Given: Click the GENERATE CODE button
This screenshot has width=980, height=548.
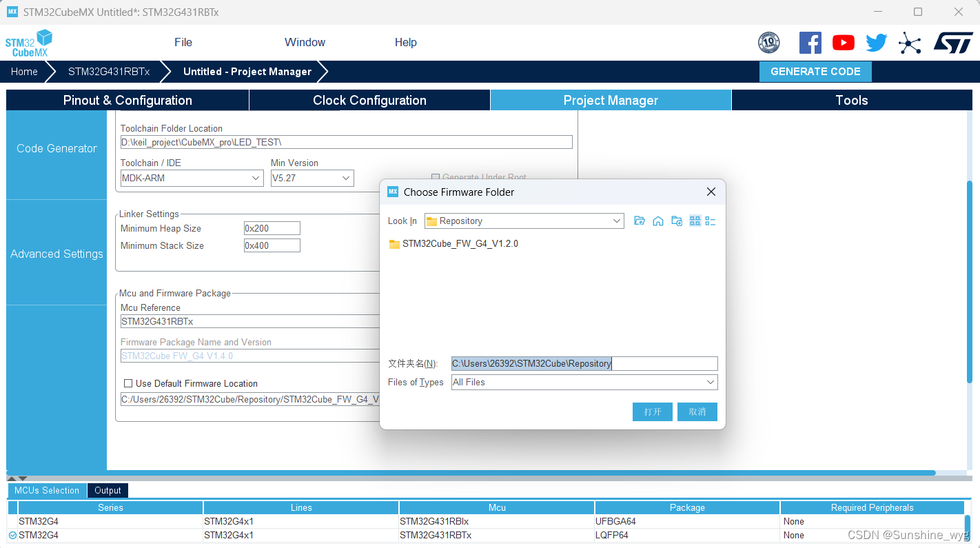Looking at the screenshot, I should [815, 72].
